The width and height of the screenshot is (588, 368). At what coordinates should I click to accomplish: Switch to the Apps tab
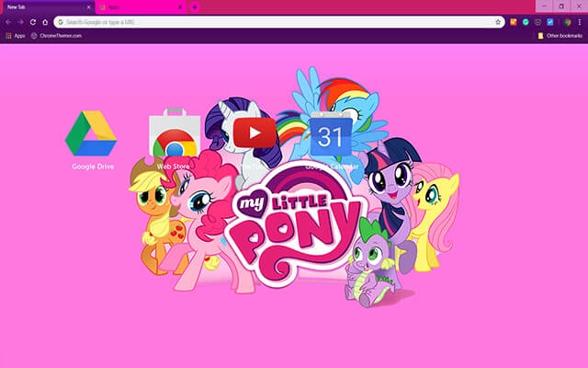point(139,7)
